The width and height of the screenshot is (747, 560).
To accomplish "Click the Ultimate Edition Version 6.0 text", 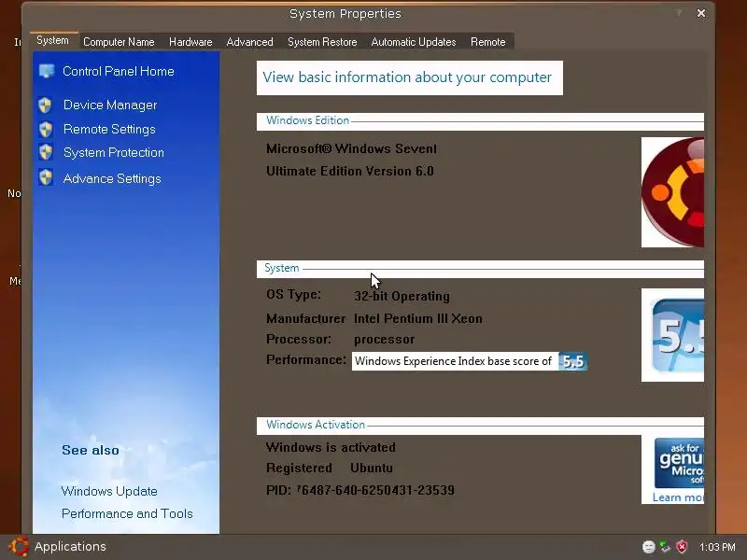I will 349,171.
